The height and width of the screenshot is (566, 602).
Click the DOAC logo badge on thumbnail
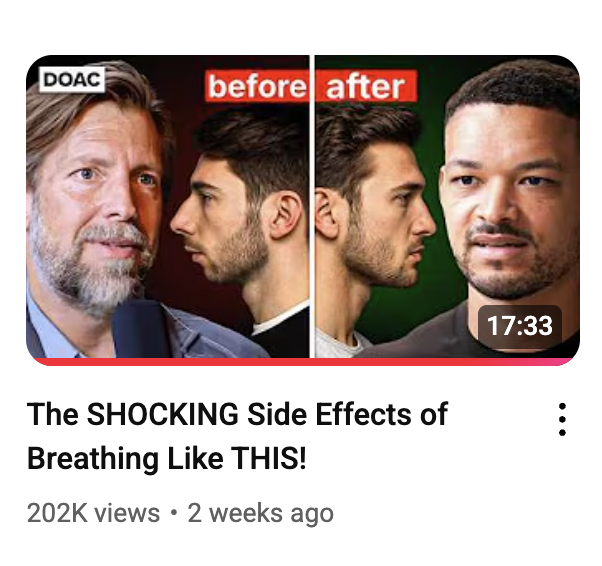pos(72,80)
